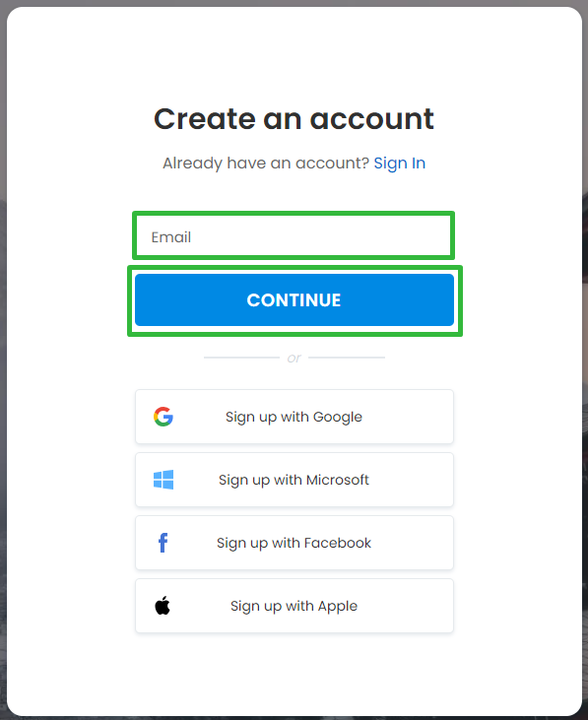
Task: Click the horizontal line left of 'or'
Action: [x=241, y=358]
